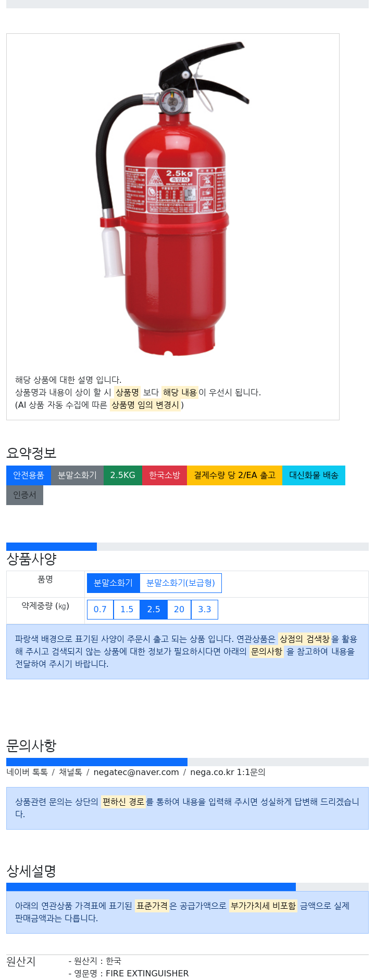This screenshot has height=980, width=375.
Task: Click the 인증서 tag
Action: click(x=24, y=495)
